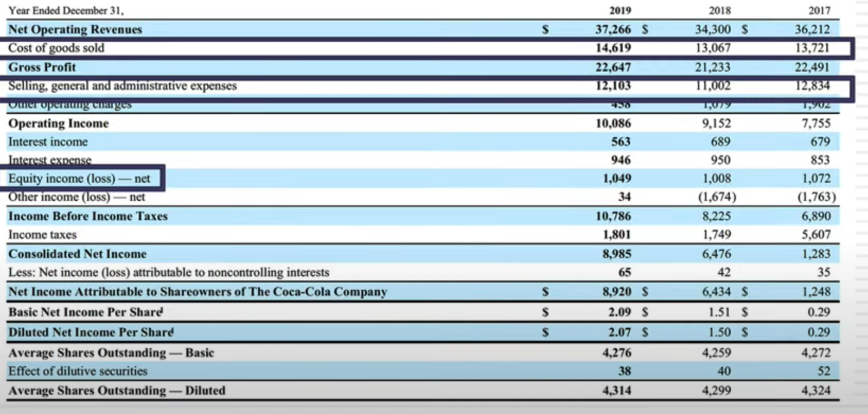Select 2017 net operating revenues value 36,212
Screen dimensions: 868x414
[x=812, y=29]
